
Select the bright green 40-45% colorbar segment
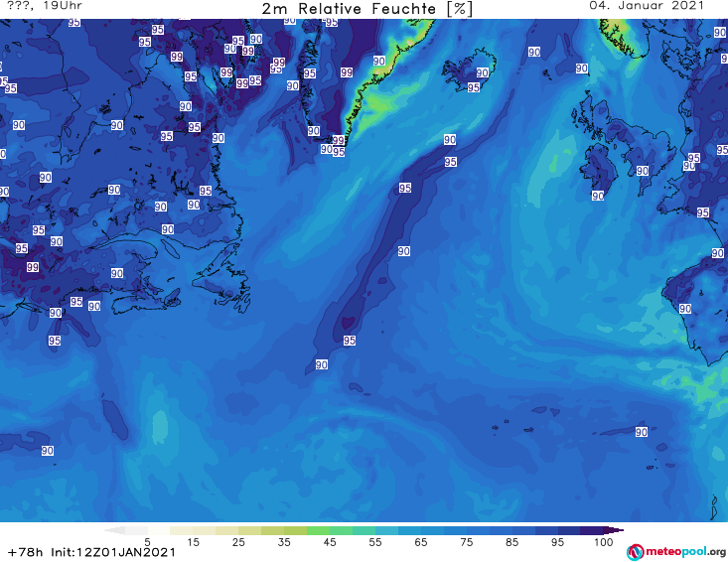pos(318,530)
